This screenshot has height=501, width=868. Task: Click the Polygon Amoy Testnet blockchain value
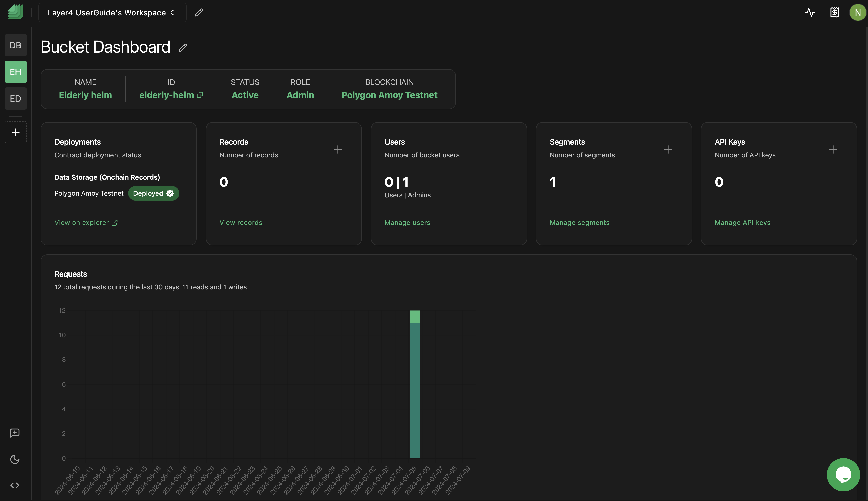(x=389, y=95)
